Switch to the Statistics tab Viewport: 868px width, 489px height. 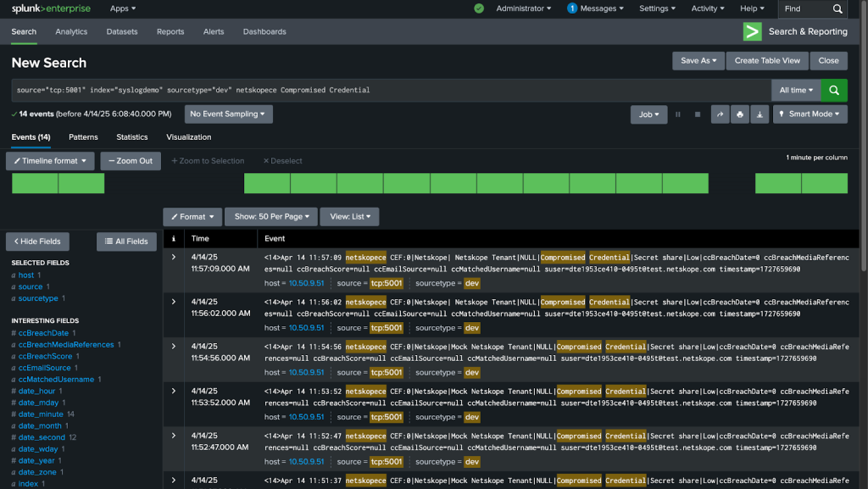(x=131, y=137)
